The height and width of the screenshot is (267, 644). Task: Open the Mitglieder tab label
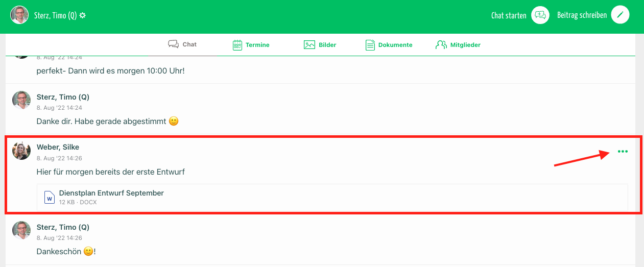point(465,45)
